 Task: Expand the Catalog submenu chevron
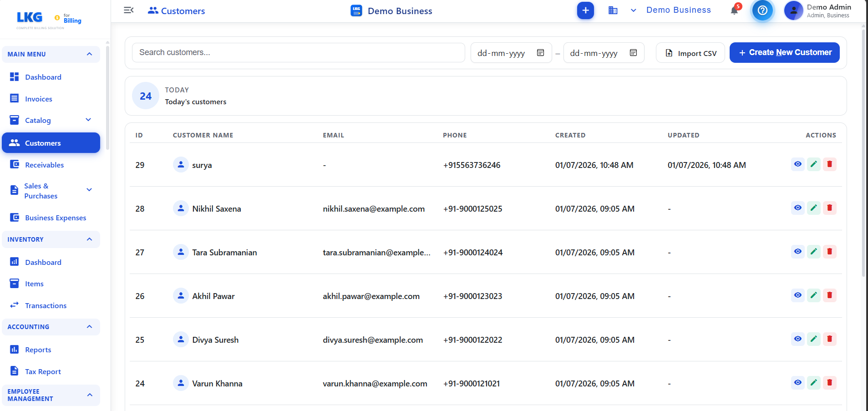coord(88,120)
